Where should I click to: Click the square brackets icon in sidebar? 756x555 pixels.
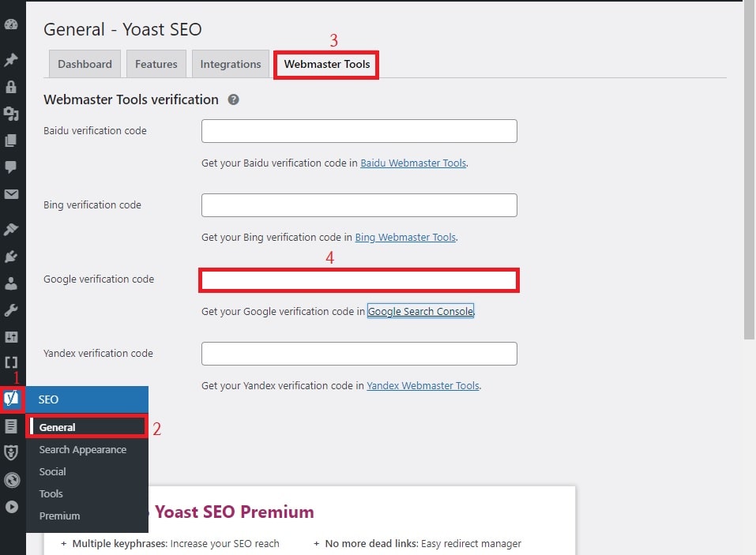[11, 362]
